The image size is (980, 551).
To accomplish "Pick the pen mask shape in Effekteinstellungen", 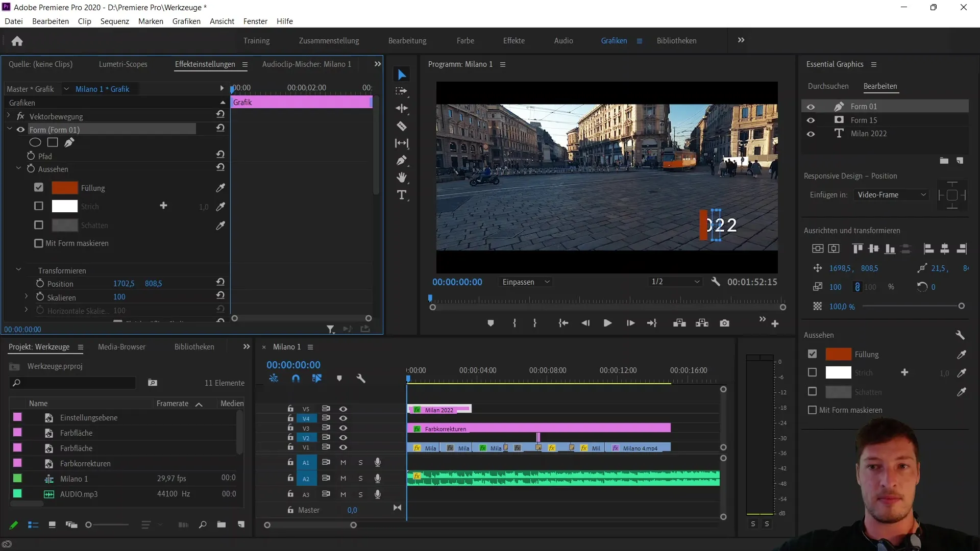I will [69, 142].
